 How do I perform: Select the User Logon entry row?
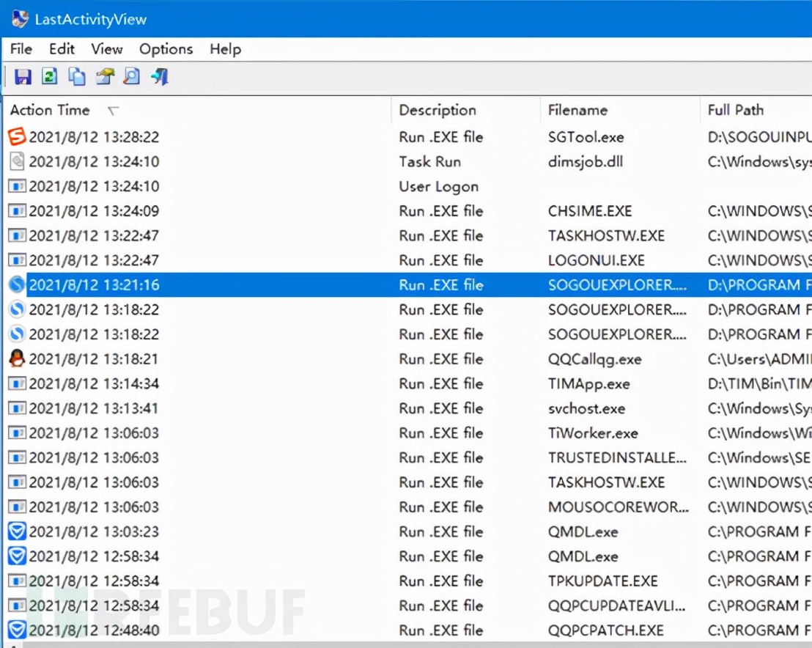(x=438, y=186)
